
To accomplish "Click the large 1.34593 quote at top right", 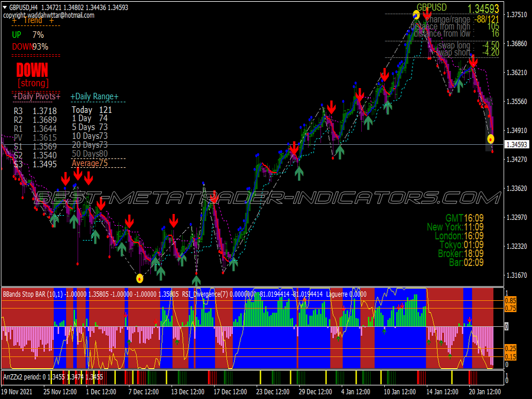I will coord(483,8).
